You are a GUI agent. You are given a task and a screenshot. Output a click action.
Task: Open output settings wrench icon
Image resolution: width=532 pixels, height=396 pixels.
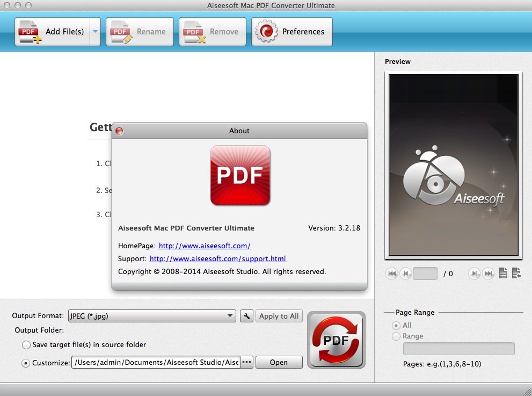[246, 316]
